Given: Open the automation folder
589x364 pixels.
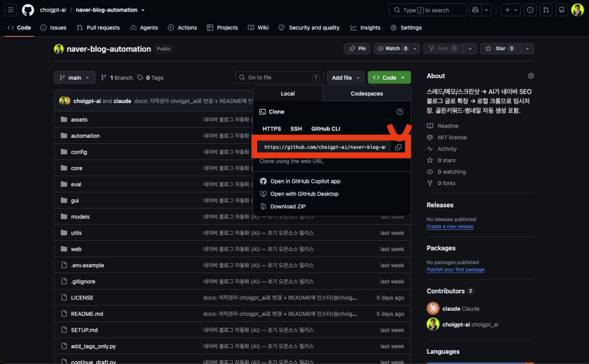Looking at the screenshot, I should point(85,135).
